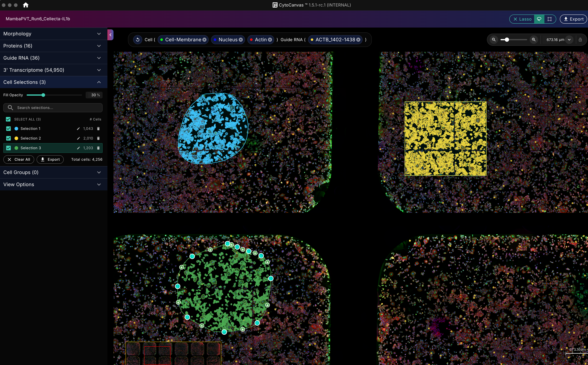The width and height of the screenshot is (588, 365).
Task: Cancel Lasso mode with the X Lasso button
Action: [522, 19]
